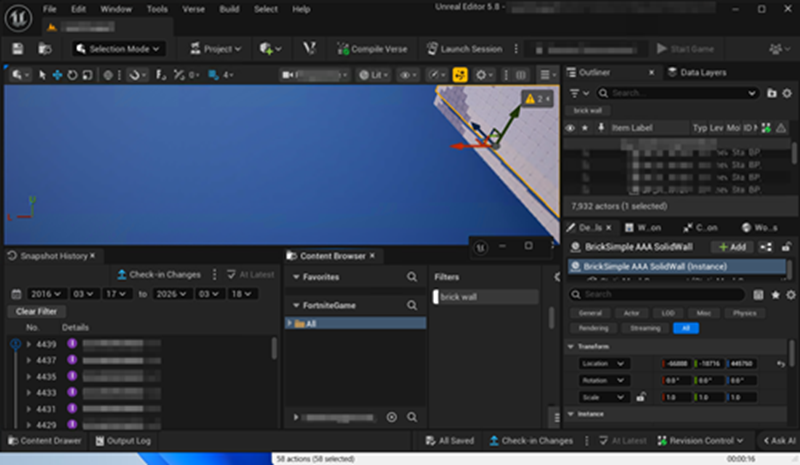The height and width of the screenshot is (465, 800).
Task: Activate the rotate gizmo tool
Action: (72, 75)
